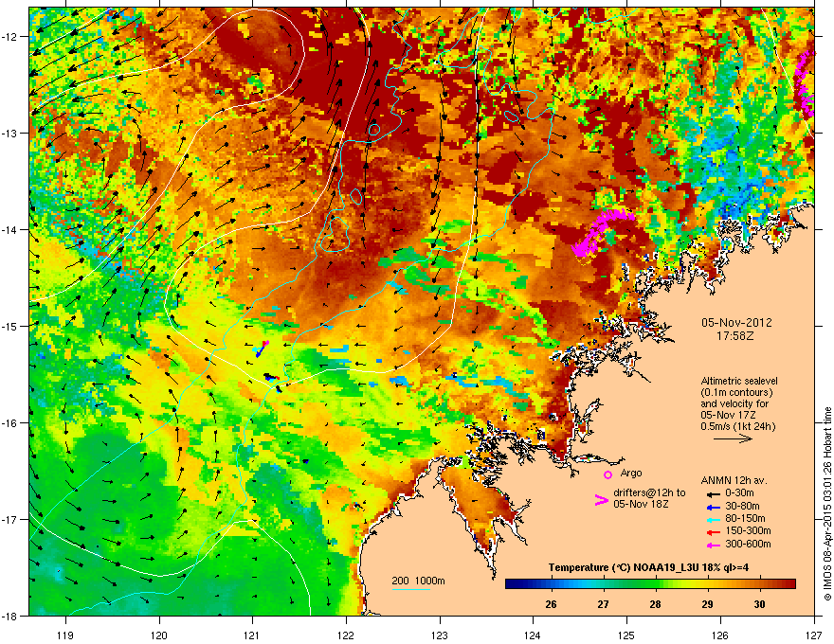834x644 pixels.
Task: Click the 200 1000m isobath label
Action: (418, 581)
